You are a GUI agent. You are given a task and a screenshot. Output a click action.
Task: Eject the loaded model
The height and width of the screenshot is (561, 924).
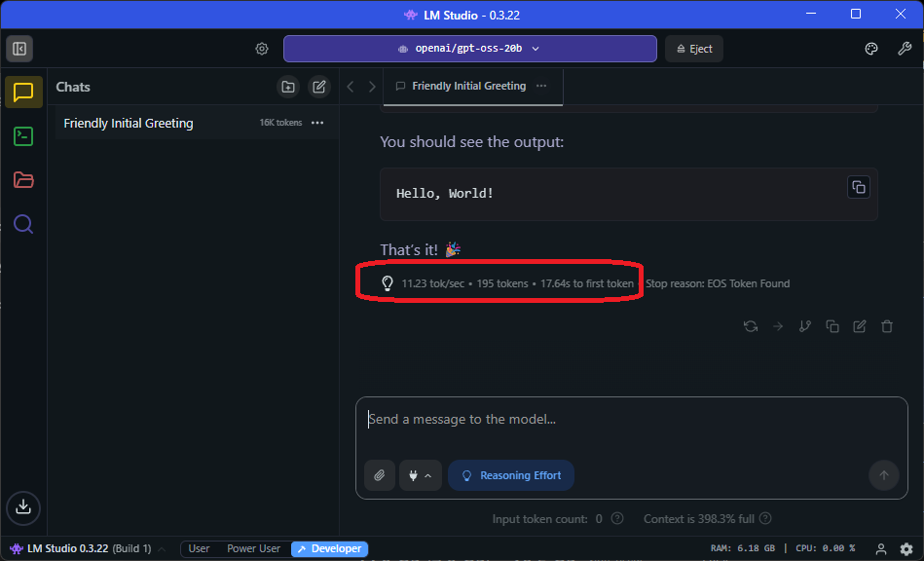coord(693,49)
